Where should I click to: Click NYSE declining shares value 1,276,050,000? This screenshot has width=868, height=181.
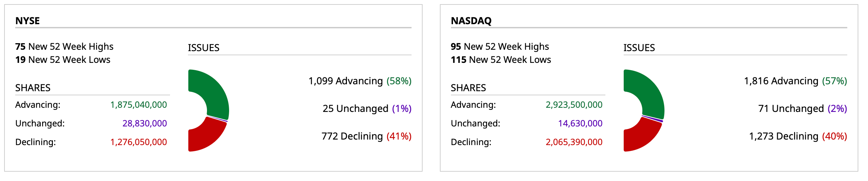139,142
